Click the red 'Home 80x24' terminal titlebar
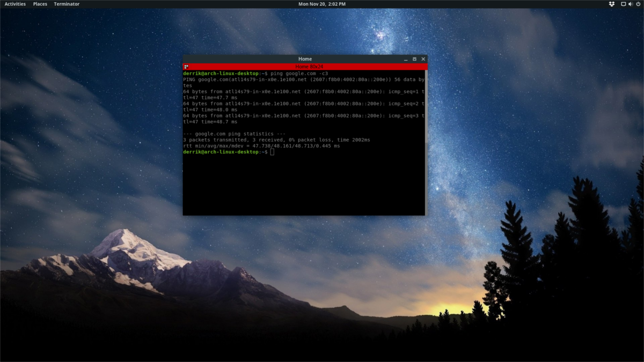This screenshot has width=644, height=362. pos(305,67)
